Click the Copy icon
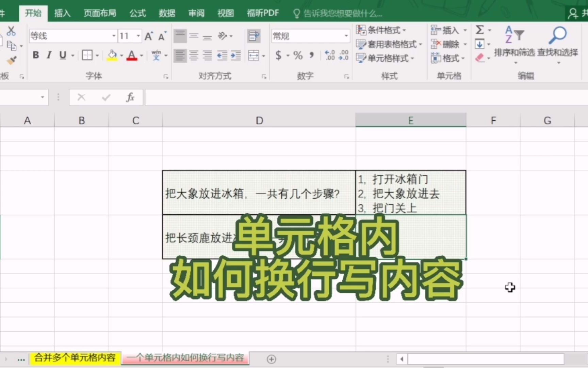 (11, 45)
